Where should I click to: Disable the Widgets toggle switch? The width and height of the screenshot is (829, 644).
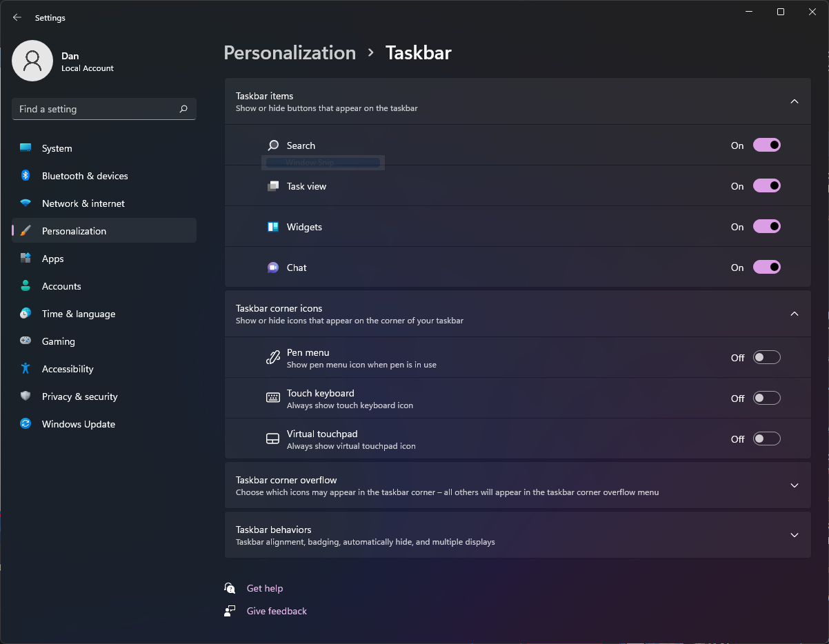point(766,227)
